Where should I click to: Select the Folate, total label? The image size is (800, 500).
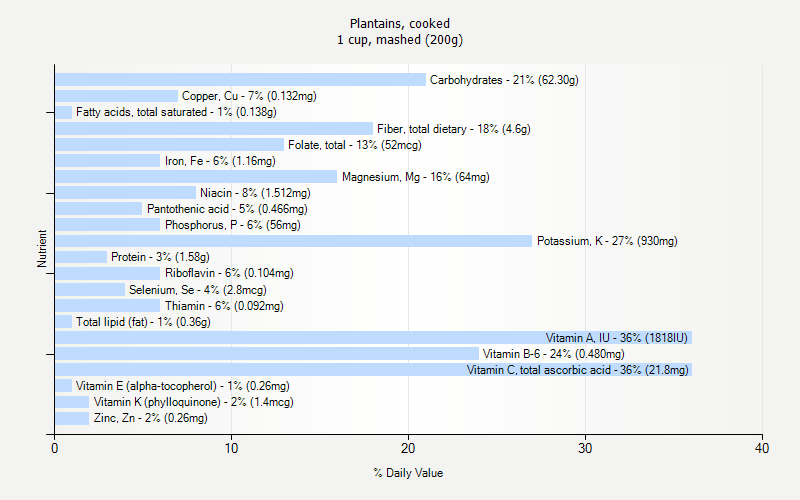click(x=355, y=145)
